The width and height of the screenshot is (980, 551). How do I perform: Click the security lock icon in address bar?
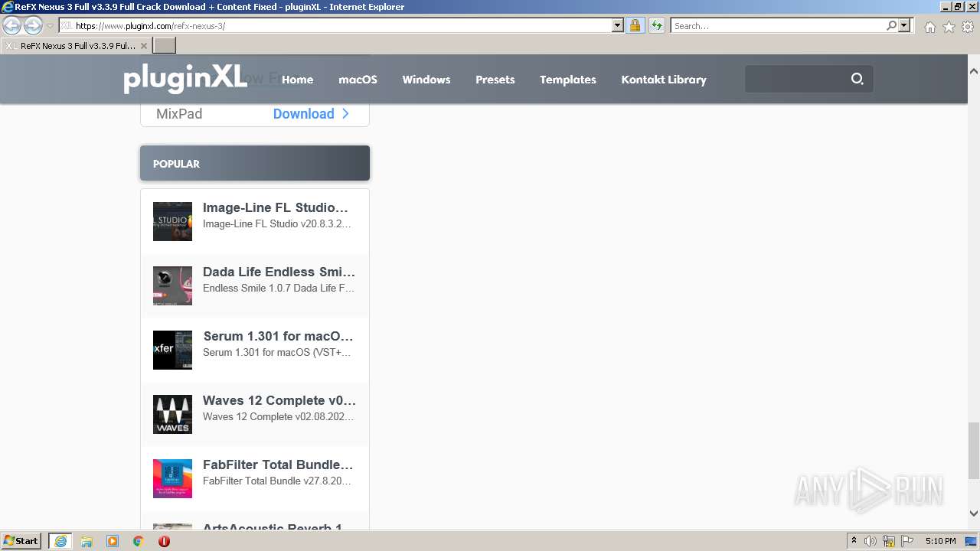pyautogui.click(x=635, y=26)
